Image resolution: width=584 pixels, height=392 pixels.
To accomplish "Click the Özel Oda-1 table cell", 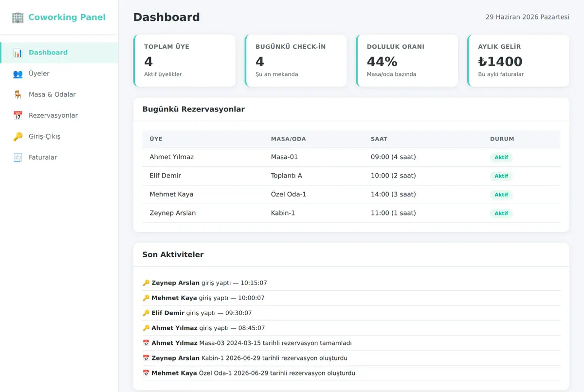I will point(289,194).
